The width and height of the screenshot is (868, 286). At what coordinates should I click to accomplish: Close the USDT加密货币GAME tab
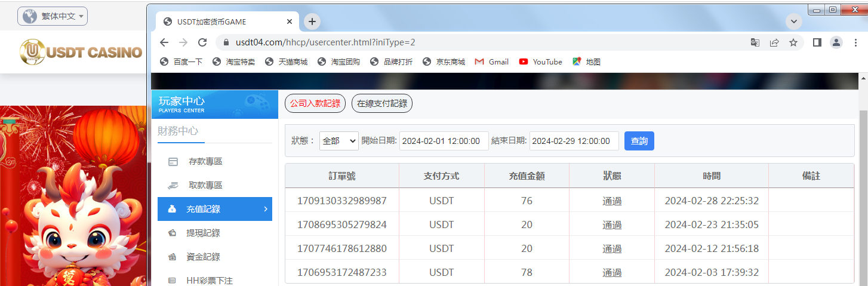[x=290, y=22]
